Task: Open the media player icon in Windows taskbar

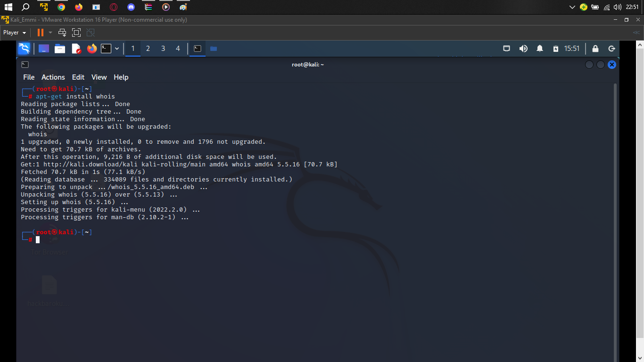Action: click(165, 7)
